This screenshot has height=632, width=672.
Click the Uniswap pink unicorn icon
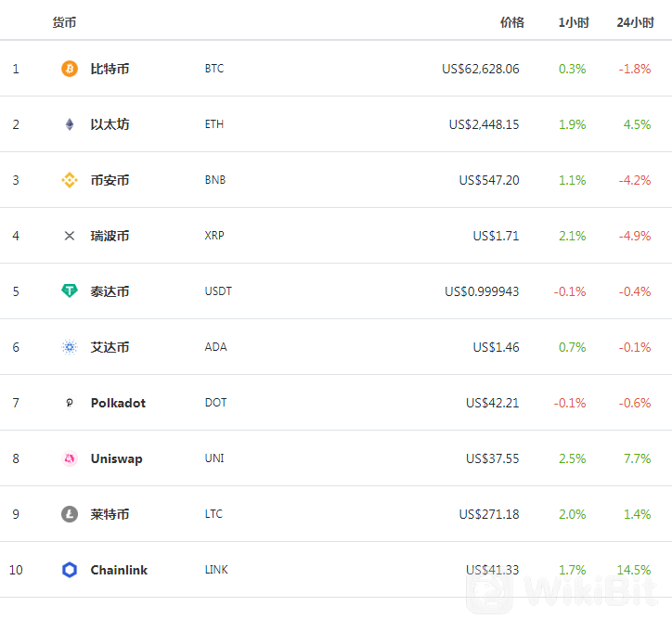coord(70,458)
